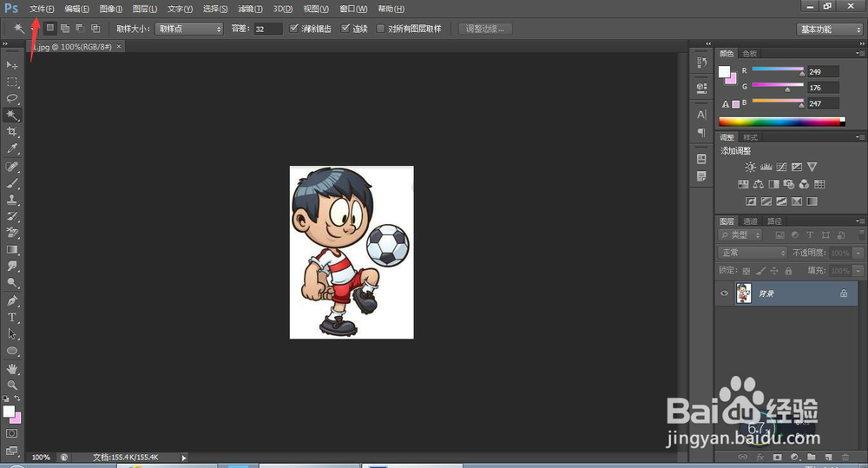Lock transparent pixels in Layers panel
Image resolution: width=868 pixels, height=468 pixels.
746,271
